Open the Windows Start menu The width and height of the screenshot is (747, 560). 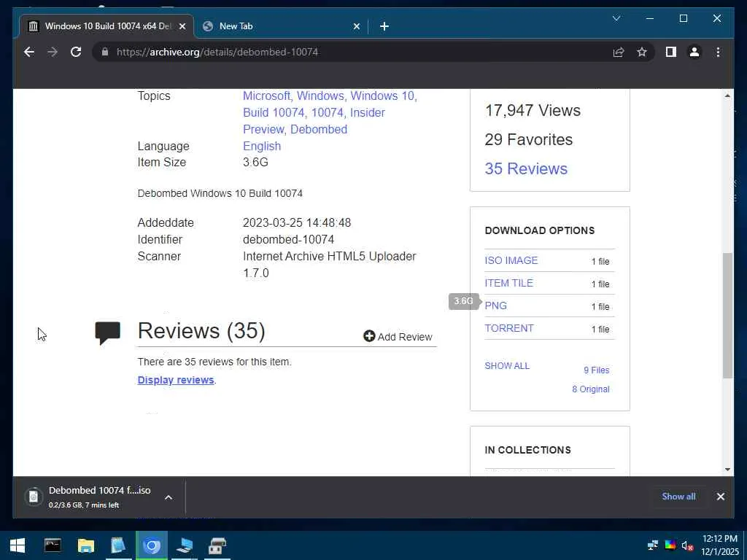click(18, 545)
